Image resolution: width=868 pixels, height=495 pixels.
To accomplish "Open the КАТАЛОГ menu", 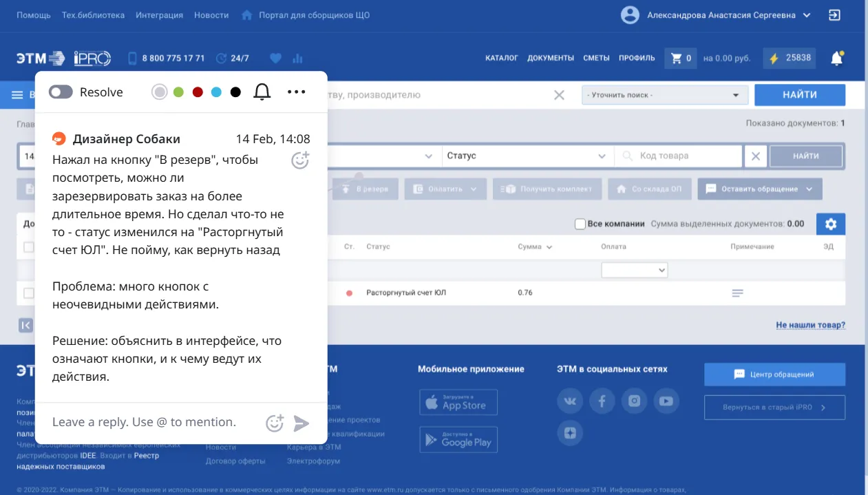I will 502,59.
